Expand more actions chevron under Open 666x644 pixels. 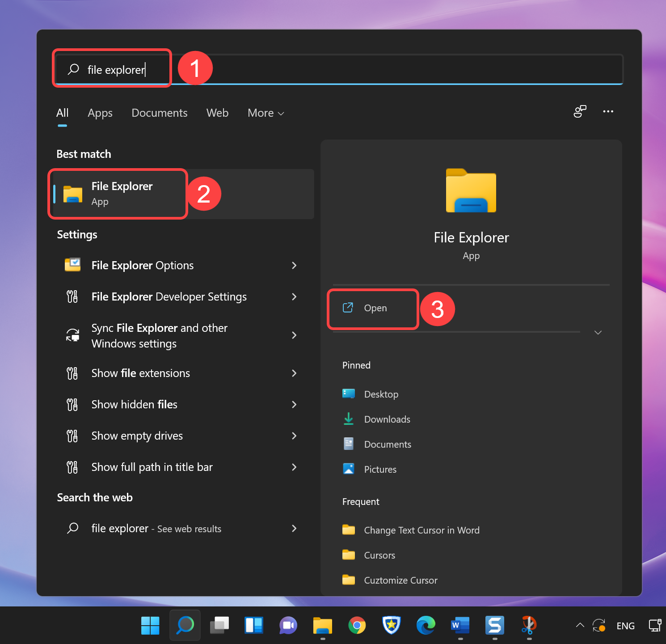click(598, 332)
